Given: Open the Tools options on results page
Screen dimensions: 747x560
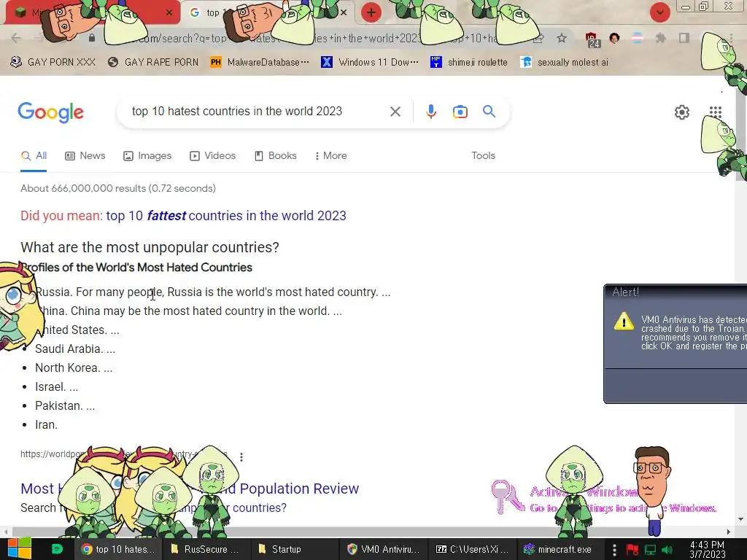Looking at the screenshot, I should (x=483, y=156).
